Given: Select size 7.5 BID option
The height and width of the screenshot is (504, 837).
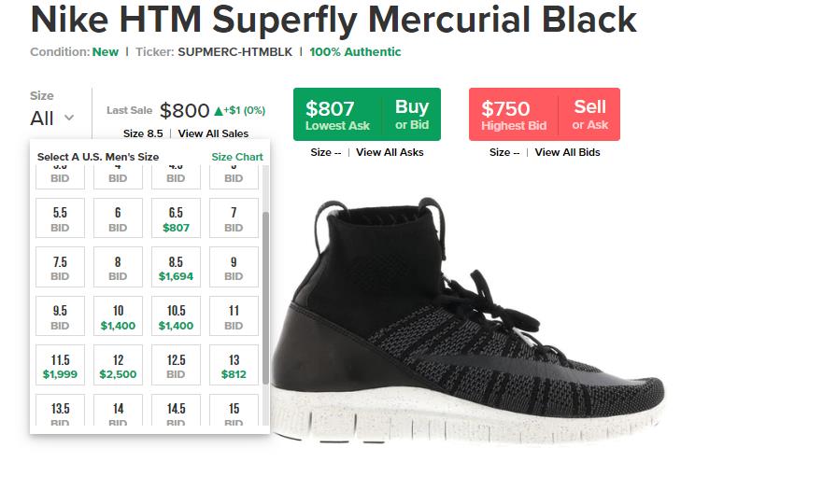Looking at the screenshot, I should (x=60, y=269).
